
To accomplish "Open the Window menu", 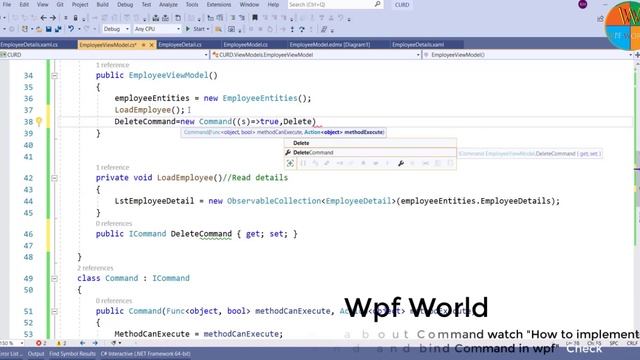I will point(249,4).
